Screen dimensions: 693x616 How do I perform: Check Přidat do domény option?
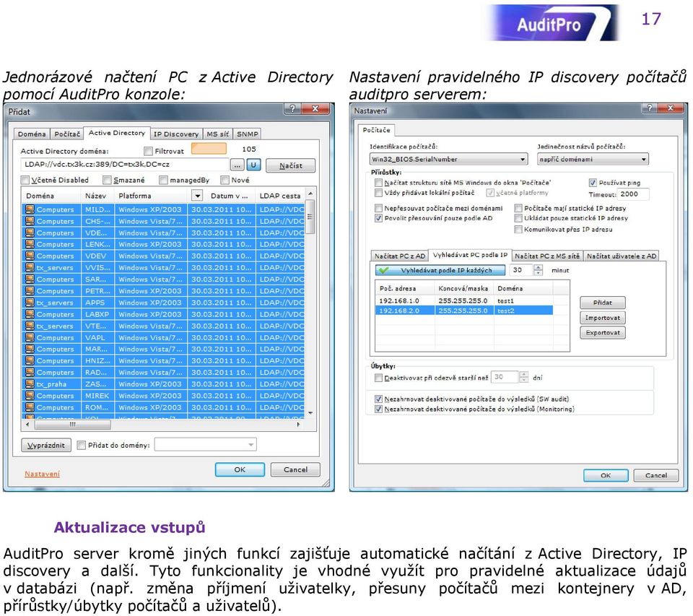(x=82, y=445)
